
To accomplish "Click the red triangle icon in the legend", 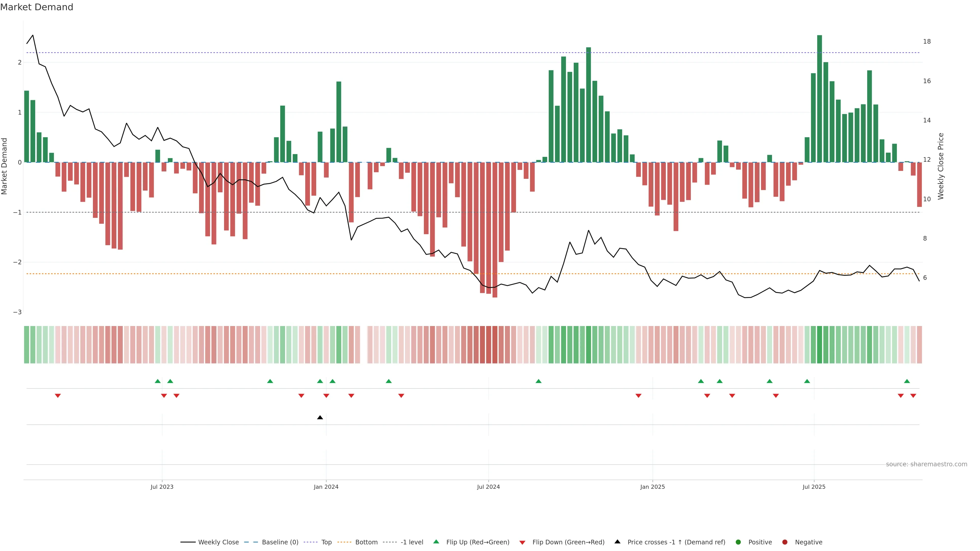I will click(522, 542).
